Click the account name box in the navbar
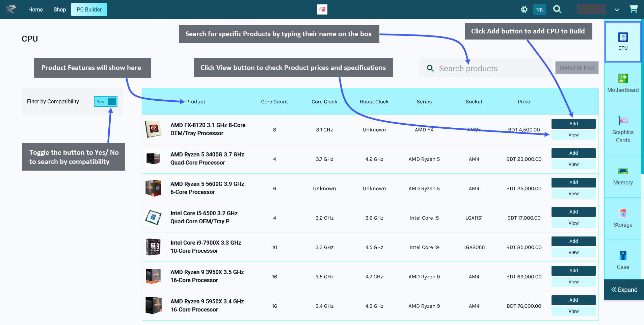 591,9
